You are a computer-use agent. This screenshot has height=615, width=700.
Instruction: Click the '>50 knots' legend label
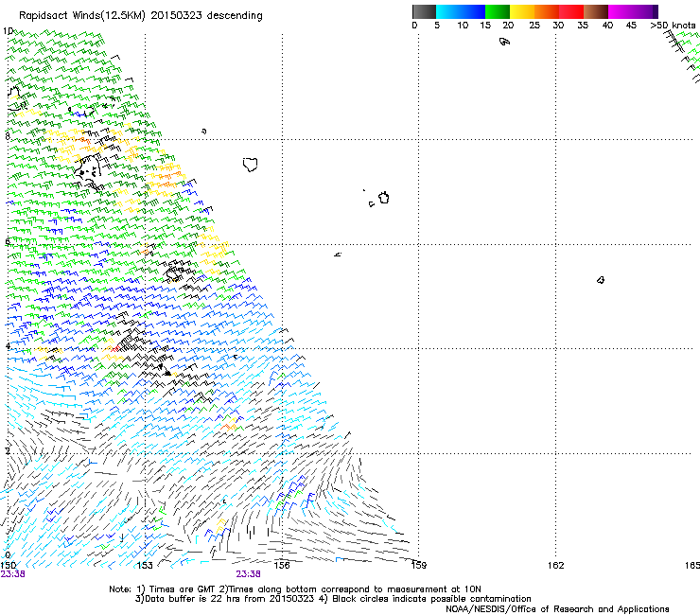coord(673,26)
